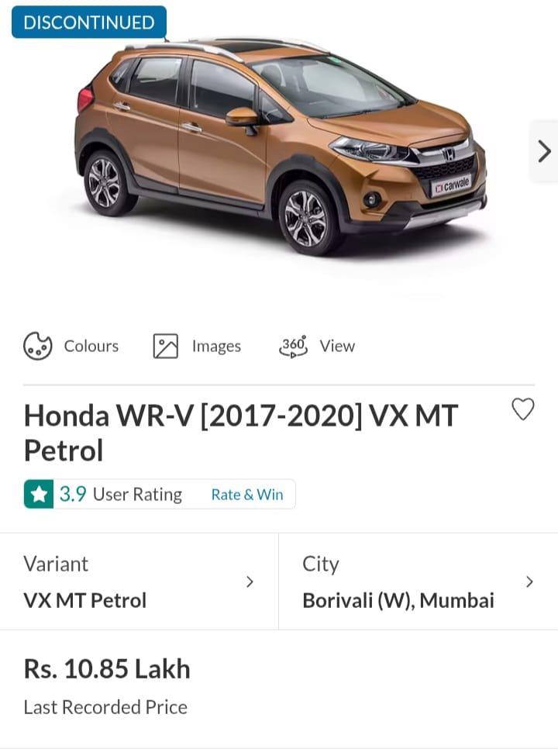Screen dimensions: 558x756
Task: Tap the Honda WR-V car photo
Action: 280,147
